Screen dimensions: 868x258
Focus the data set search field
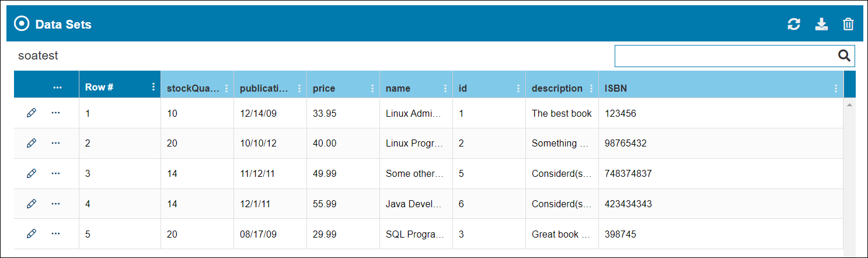click(x=726, y=56)
